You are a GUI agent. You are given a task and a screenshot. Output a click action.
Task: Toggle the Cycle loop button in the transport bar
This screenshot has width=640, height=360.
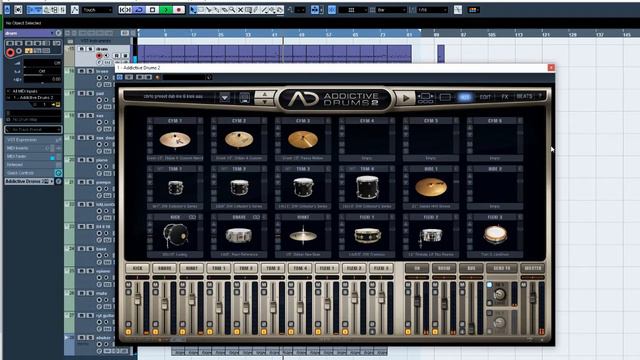point(139,9)
